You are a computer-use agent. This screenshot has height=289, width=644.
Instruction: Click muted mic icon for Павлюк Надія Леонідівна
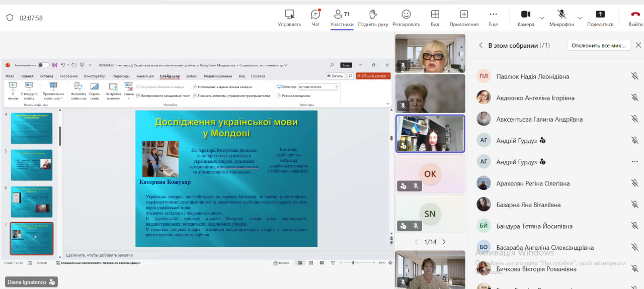tap(634, 76)
